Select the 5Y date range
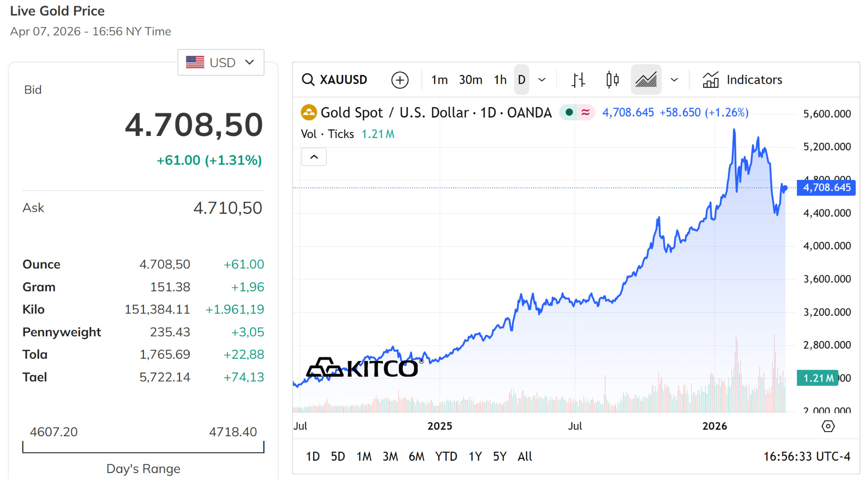The height and width of the screenshot is (479, 868). pyautogui.click(x=500, y=457)
